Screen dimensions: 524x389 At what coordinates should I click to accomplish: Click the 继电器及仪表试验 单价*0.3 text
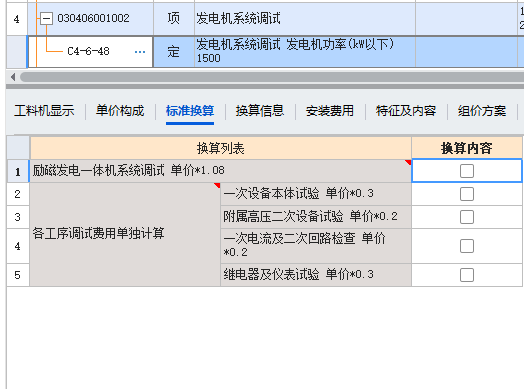pyautogui.click(x=298, y=275)
